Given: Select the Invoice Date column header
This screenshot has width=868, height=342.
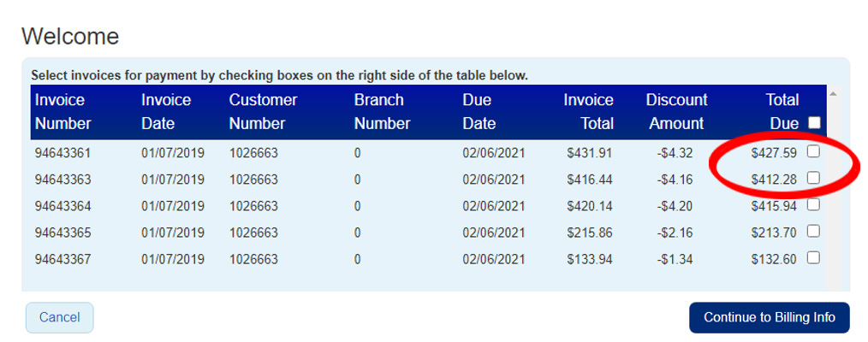Looking at the screenshot, I should pyautogui.click(x=166, y=112).
